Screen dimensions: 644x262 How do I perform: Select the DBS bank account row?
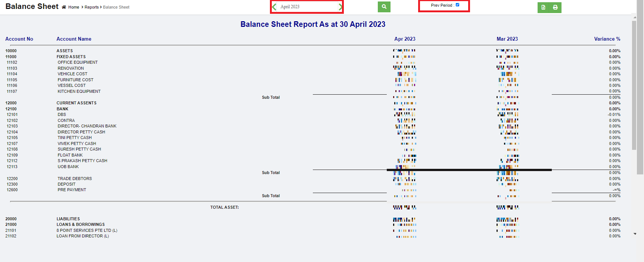point(62,114)
